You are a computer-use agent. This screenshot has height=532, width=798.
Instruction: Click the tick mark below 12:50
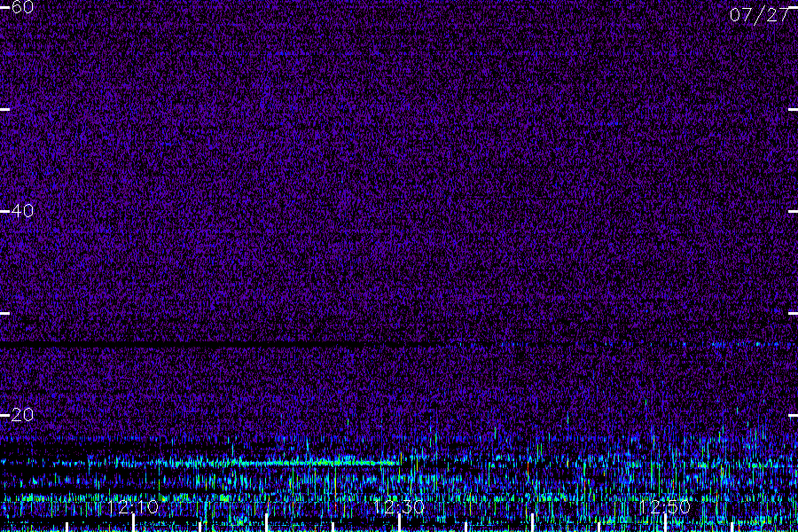point(665,523)
